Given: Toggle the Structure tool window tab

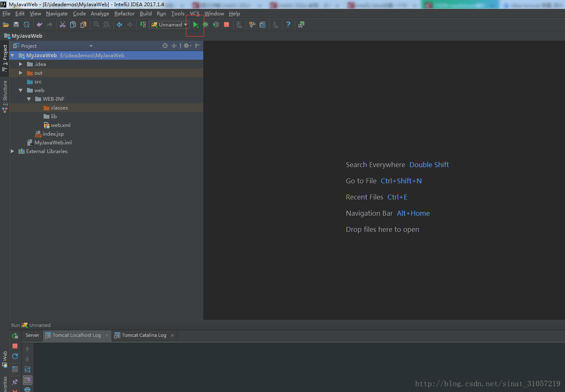Looking at the screenshot, I should tap(5, 96).
